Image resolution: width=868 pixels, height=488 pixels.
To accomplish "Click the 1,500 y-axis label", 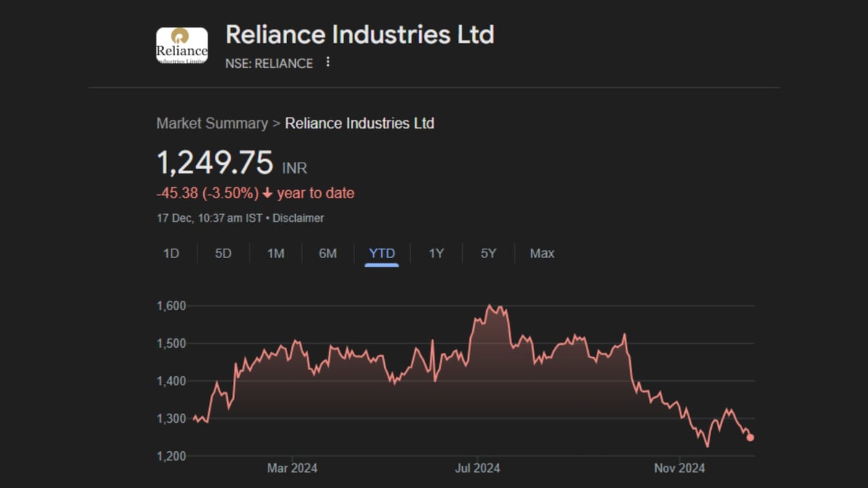I will [x=171, y=343].
